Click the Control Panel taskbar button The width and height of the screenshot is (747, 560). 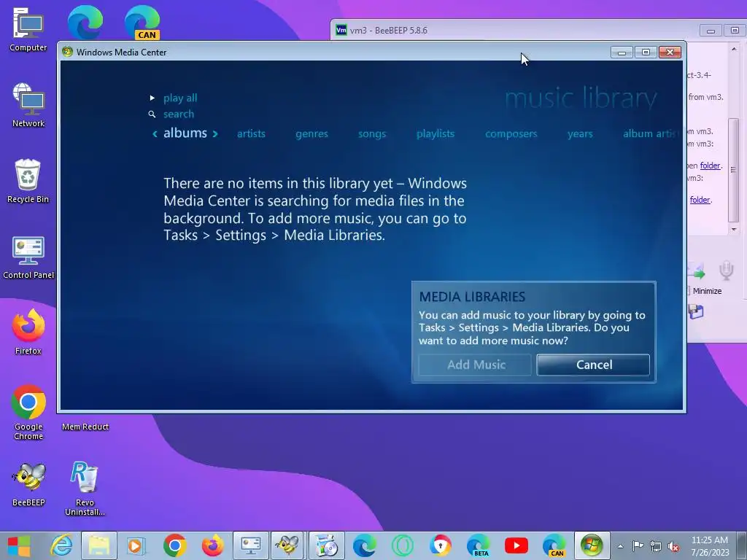(251, 545)
